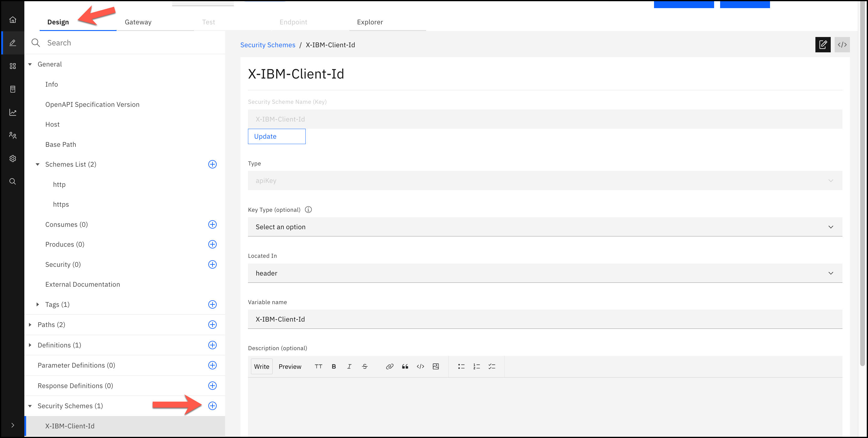Open OpenAPI Specification Version item
Viewport: 868px width, 438px height.
pos(92,104)
